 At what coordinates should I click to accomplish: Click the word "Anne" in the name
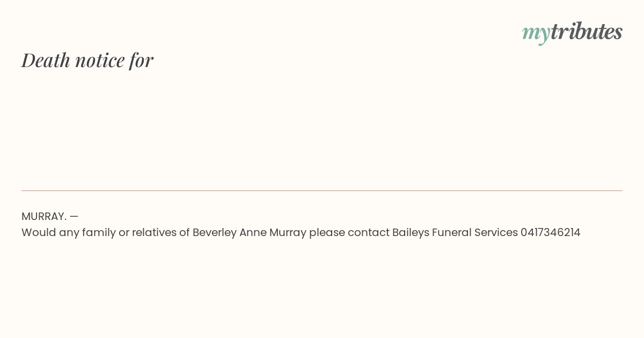253,232
